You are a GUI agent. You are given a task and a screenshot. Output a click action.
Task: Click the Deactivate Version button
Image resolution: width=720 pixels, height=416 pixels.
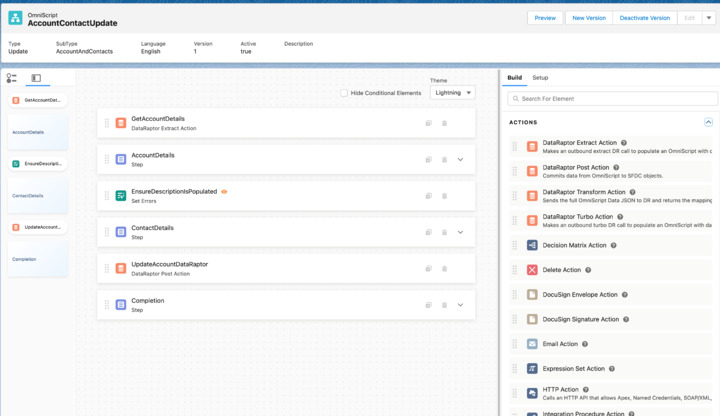pos(644,18)
